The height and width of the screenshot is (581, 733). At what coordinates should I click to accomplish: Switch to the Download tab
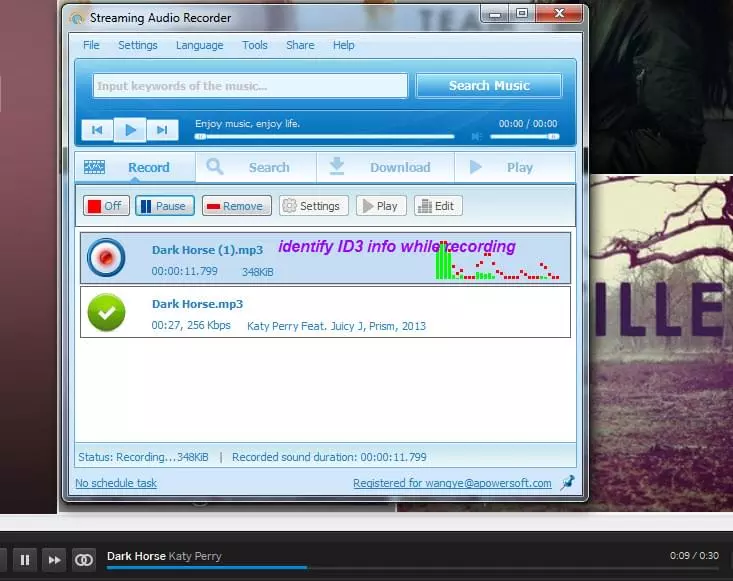pos(385,167)
